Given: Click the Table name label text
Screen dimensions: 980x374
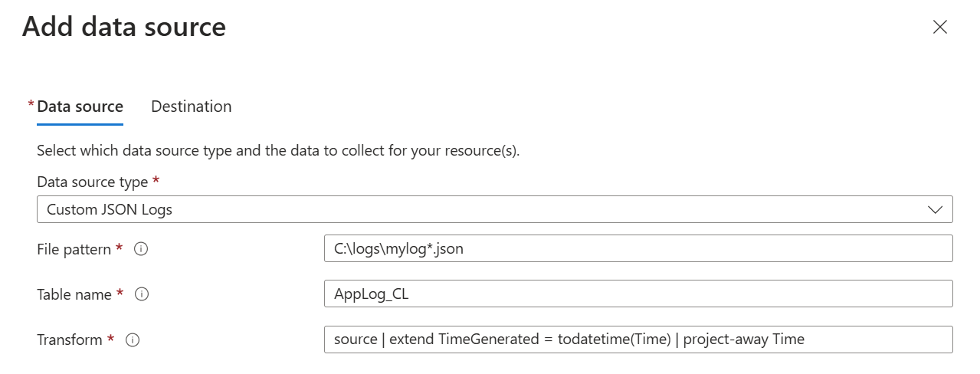Looking at the screenshot, I should tap(74, 294).
